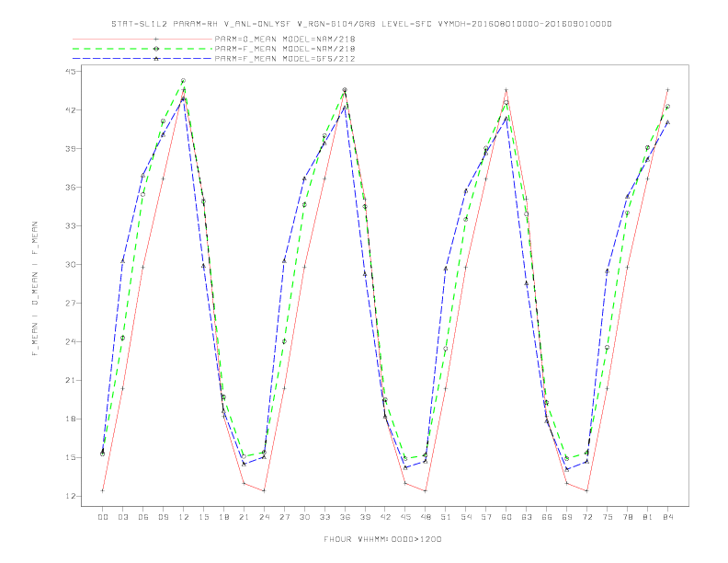Click x-axis forecast hour label 48
728x563 pixels.
pos(426,517)
